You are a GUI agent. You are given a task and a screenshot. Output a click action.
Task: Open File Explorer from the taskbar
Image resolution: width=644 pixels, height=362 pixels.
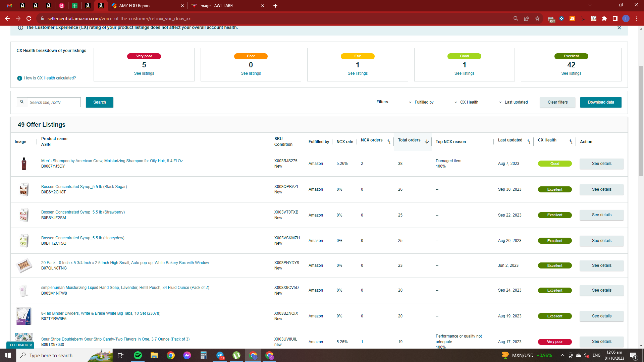coord(154,355)
